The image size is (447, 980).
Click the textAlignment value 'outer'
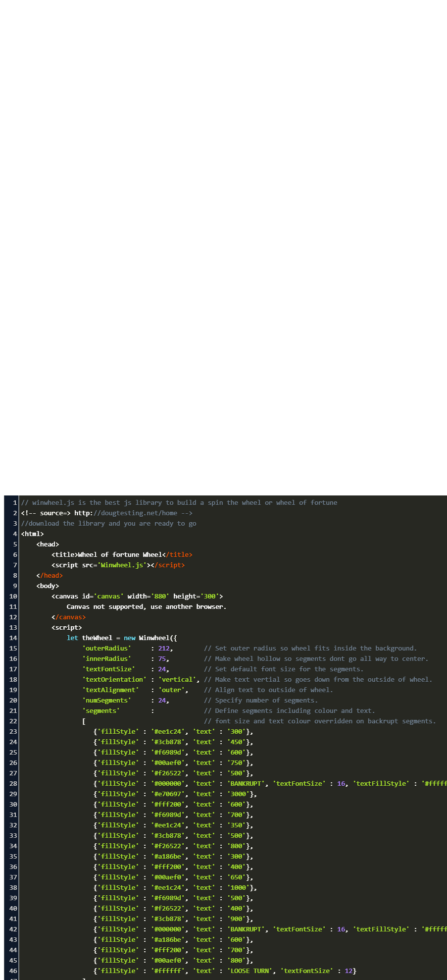[x=171, y=690]
